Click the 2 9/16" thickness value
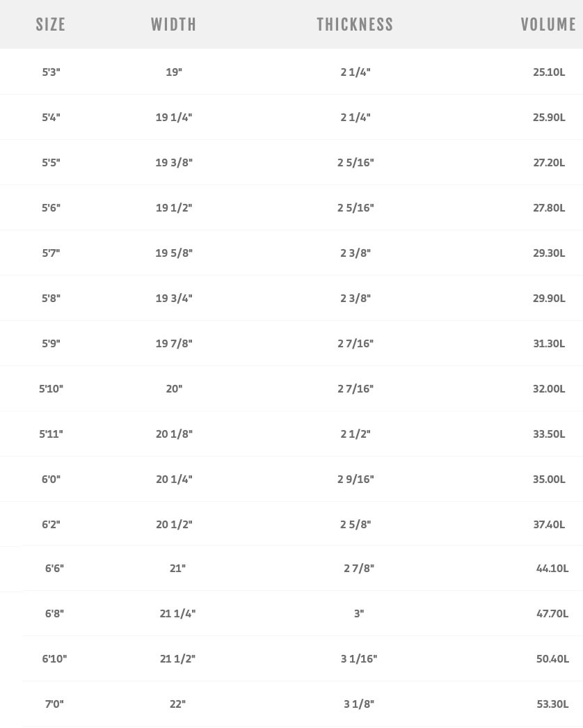 click(356, 479)
